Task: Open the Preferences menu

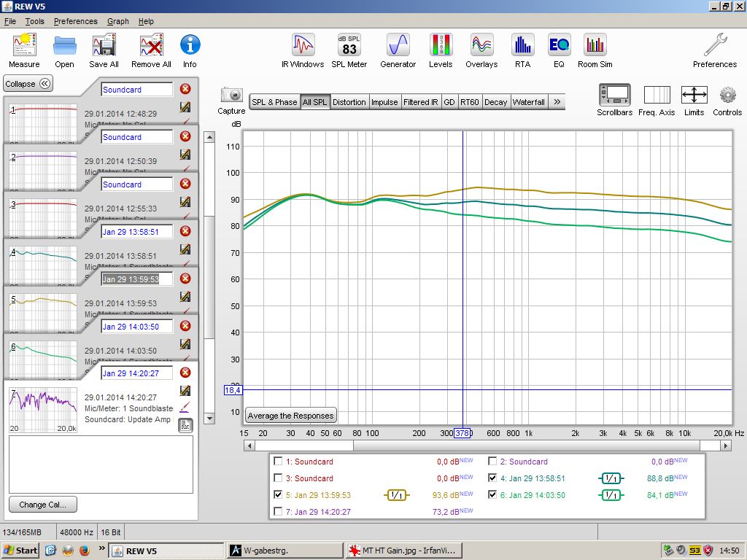Action: pos(75,21)
